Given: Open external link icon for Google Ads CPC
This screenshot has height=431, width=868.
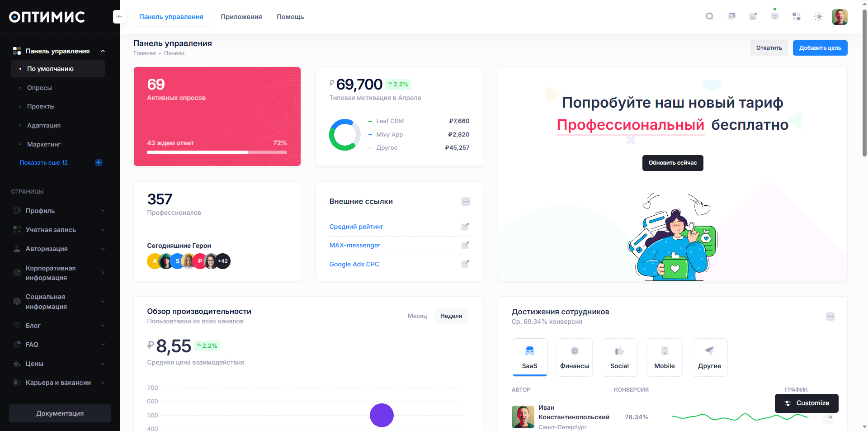Looking at the screenshot, I should (x=465, y=264).
